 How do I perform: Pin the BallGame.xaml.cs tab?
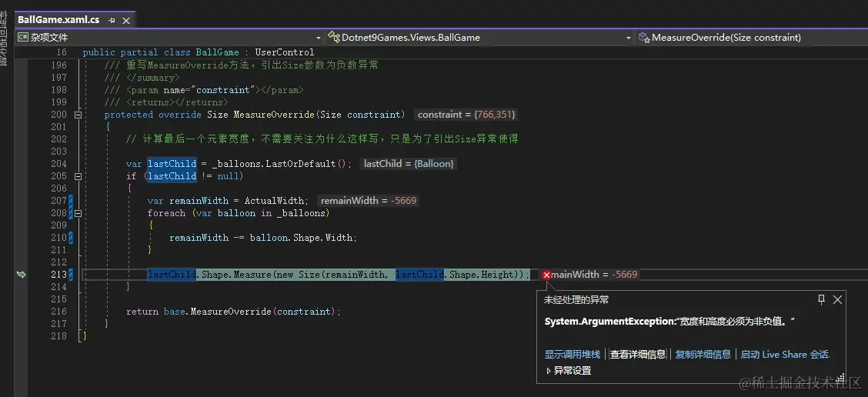tap(112, 21)
